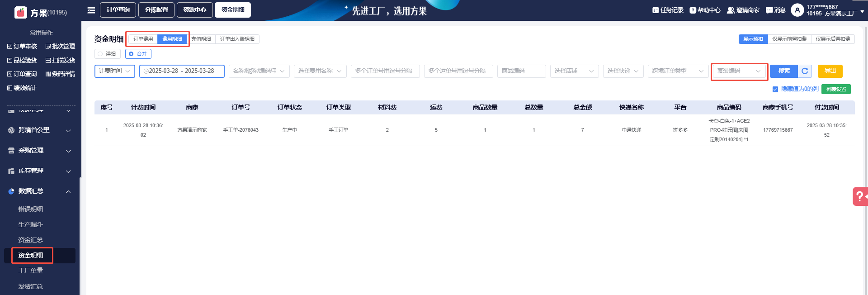Expand the 跨境首公里 sidebar menu
The image size is (868, 295).
pyautogui.click(x=68, y=130)
